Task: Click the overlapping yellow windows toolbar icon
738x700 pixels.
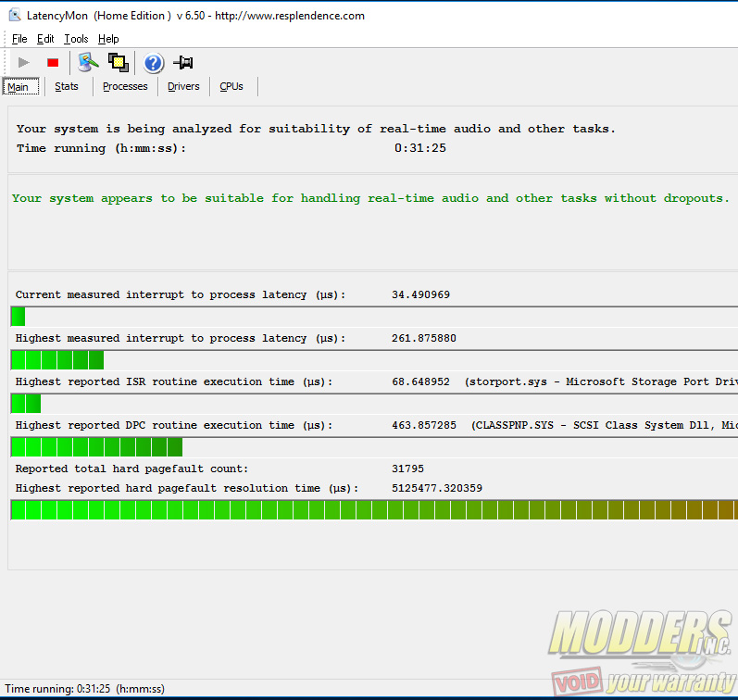Action: tap(119, 62)
